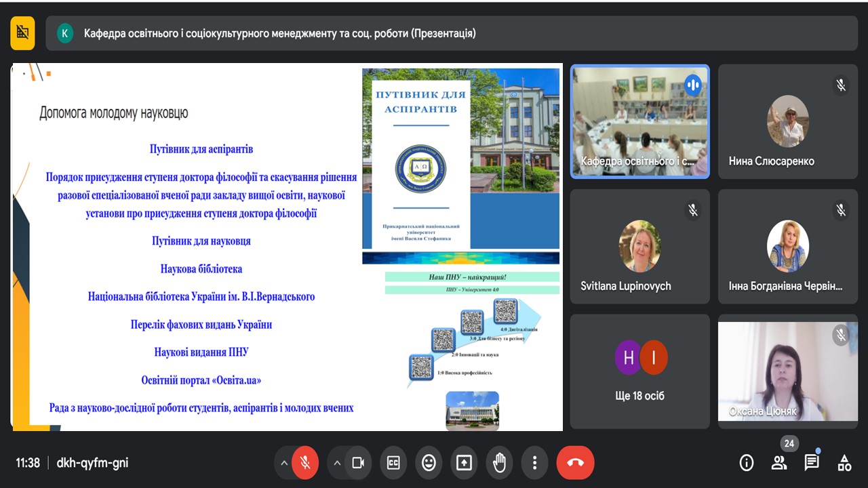Screen dimensions: 868x488
Task: Select the Оксана Цюняк video tile
Action: point(787,371)
